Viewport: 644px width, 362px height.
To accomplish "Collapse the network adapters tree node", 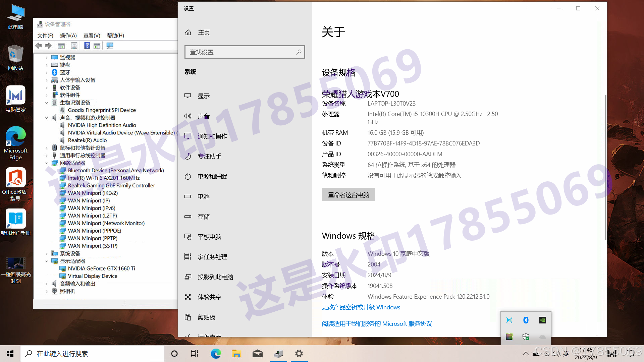I will (x=47, y=163).
